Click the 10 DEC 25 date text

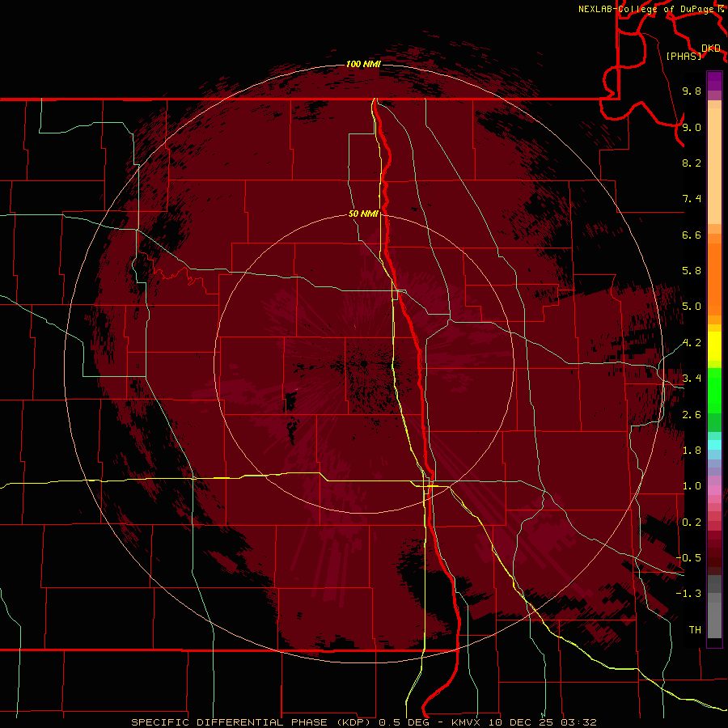point(519,722)
